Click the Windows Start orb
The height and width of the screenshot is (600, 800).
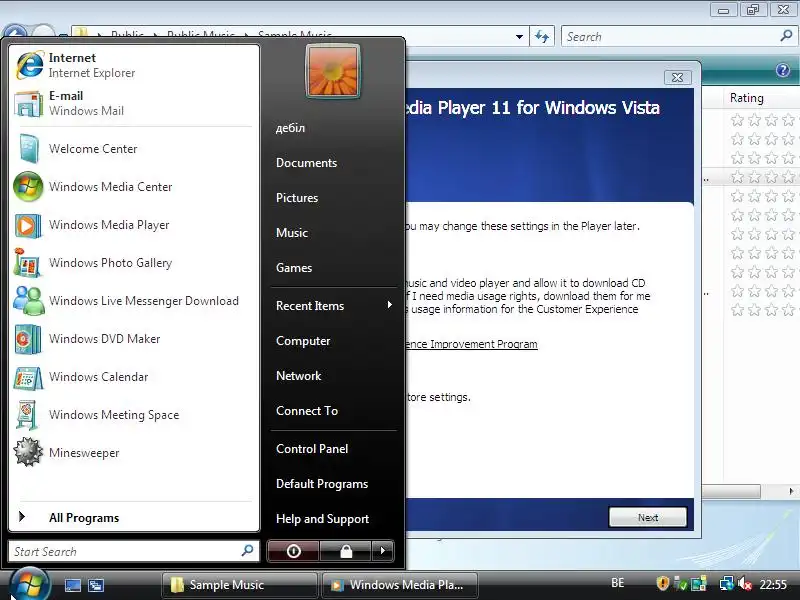point(29,585)
